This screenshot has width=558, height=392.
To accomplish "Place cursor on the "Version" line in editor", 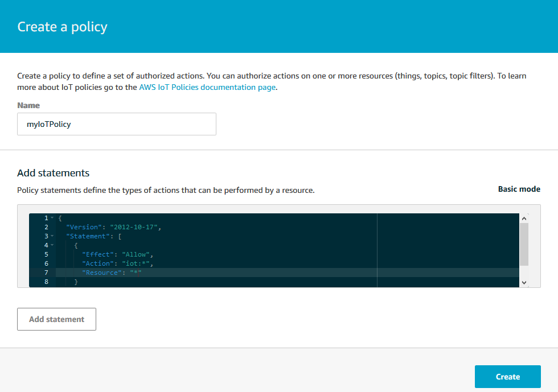I will coord(114,227).
